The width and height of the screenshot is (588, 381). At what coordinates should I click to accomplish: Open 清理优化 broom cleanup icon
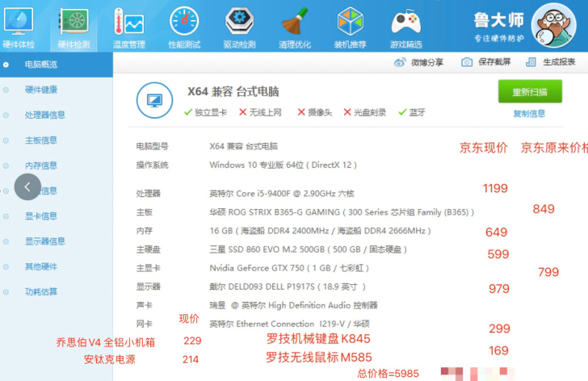295,21
